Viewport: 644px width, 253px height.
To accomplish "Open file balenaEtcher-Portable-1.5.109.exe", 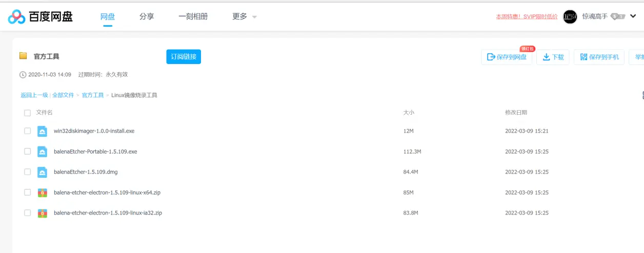I will tap(95, 152).
